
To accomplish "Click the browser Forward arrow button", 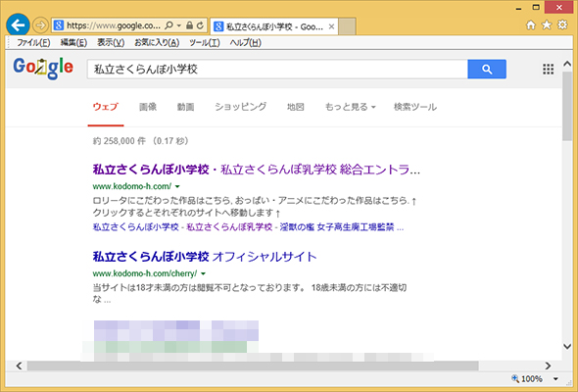I will 40,25.
